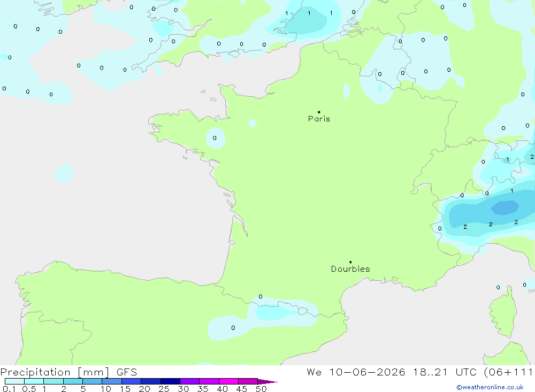Click the legend value '0.5'

click(29, 389)
